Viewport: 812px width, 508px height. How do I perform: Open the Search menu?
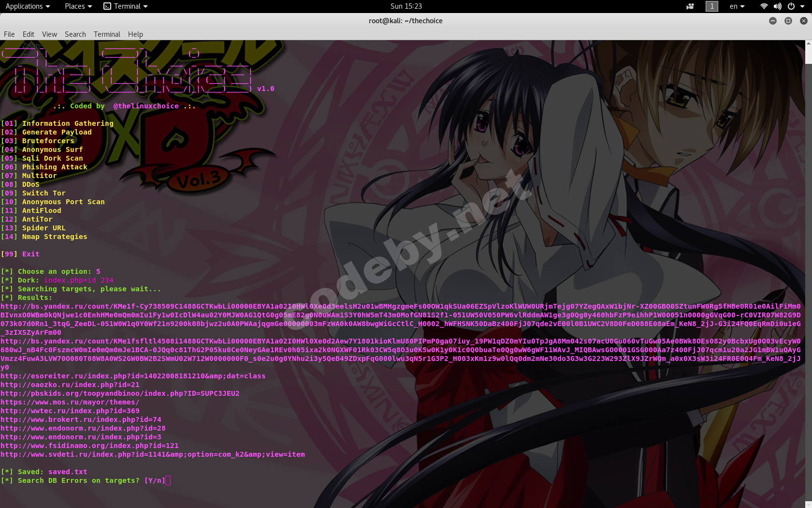click(x=75, y=34)
